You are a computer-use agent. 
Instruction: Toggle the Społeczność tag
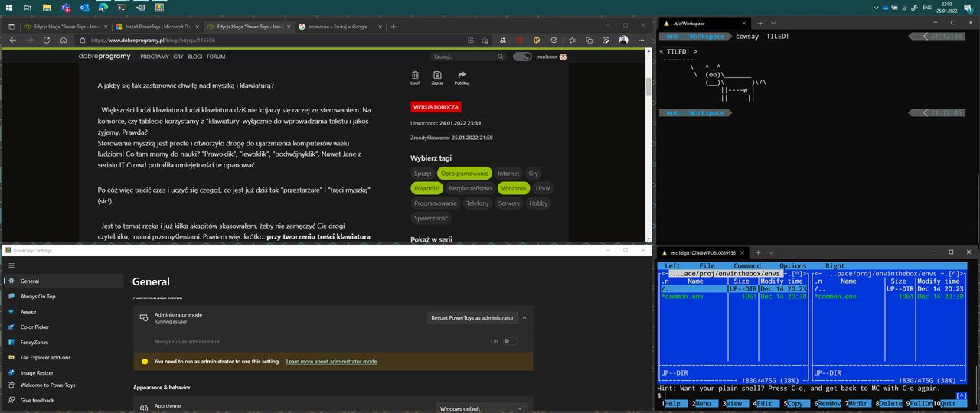point(432,218)
